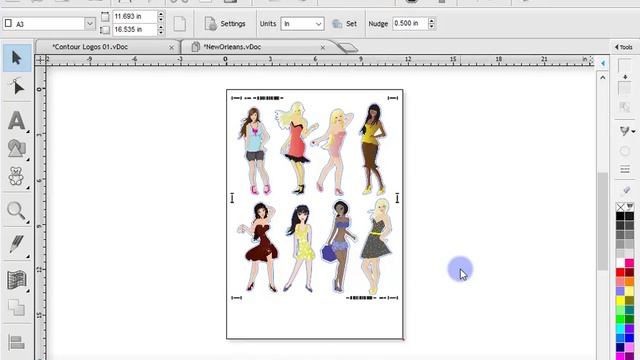
Task: Select the woman in blue top, grey shorts
Action: pyautogui.click(x=255, y=150)
